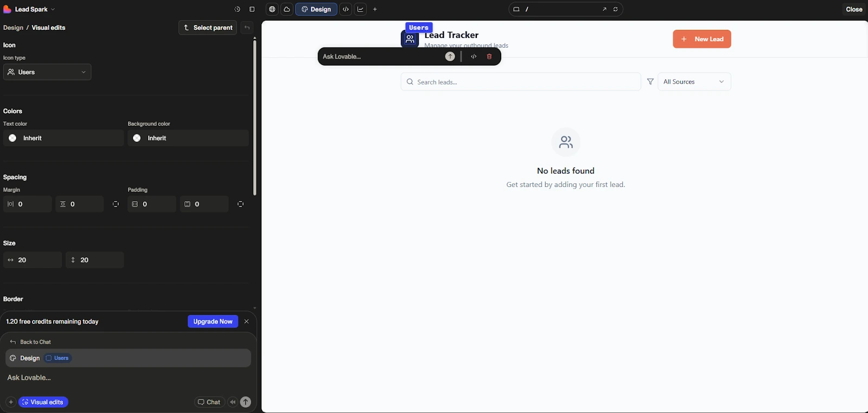Click the New Lead button
The image size is (868, 413).
pyautogui.click(x=702, y=39)
